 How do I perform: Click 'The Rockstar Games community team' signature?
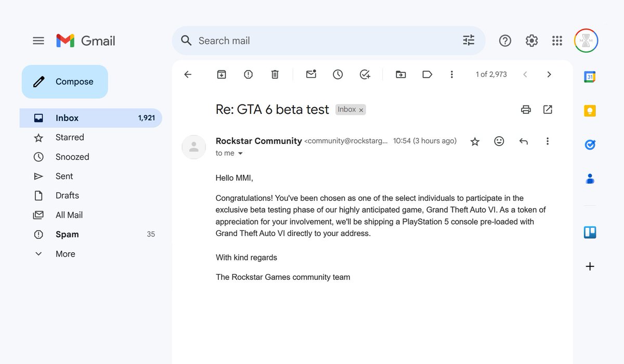[x=283, y=277]
